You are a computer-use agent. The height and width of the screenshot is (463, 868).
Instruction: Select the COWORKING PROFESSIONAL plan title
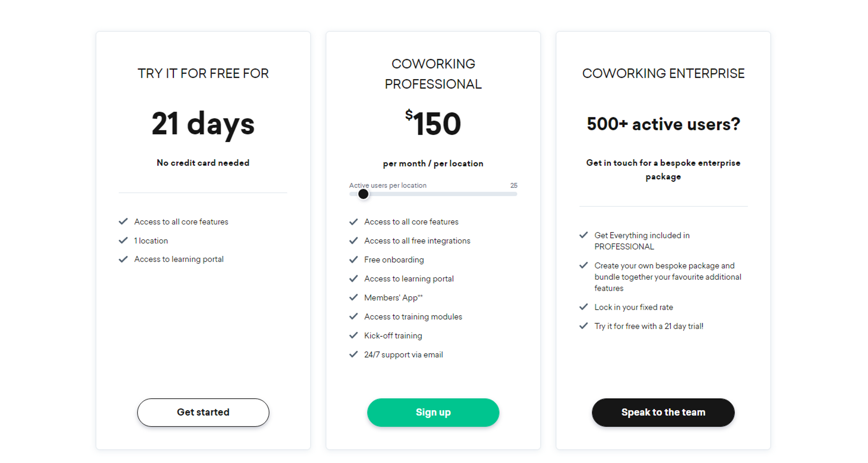point(433,74)
